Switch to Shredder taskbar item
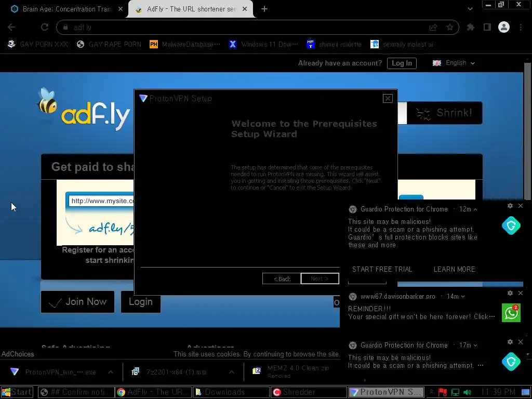 click(309, 392)
